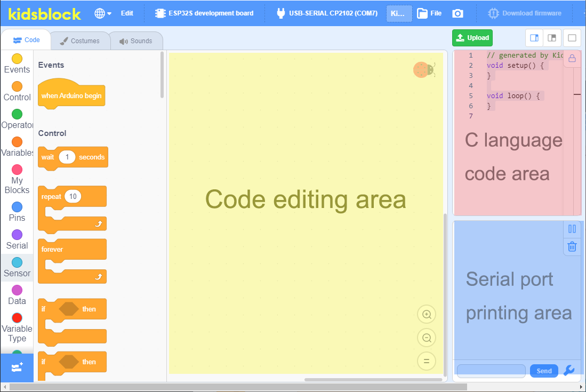The height and width of the screenshot is (392, 586).
Task: Reset zoom with the equals icon
Action: click(427, 362)
